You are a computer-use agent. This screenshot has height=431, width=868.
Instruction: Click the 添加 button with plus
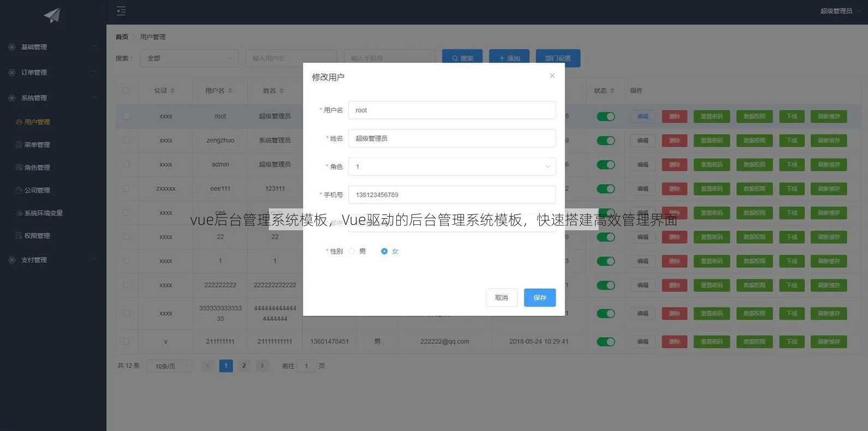tap(509, 58)
